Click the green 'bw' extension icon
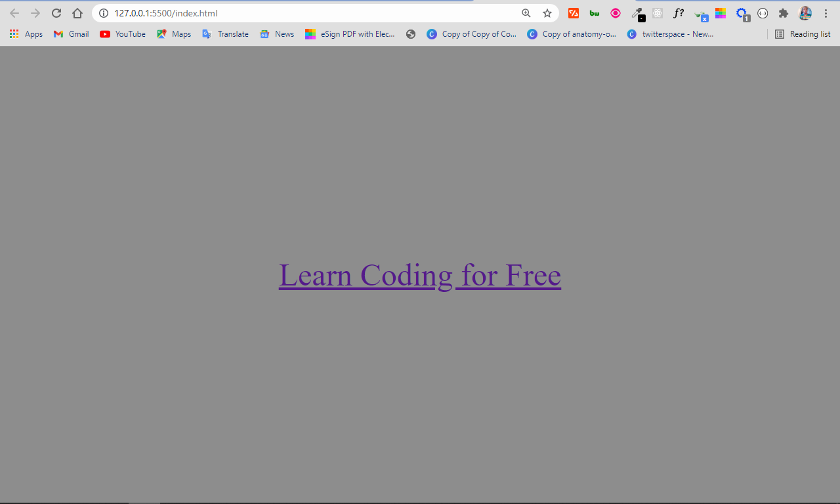This screenshot has height=504, width=840. 595,13
